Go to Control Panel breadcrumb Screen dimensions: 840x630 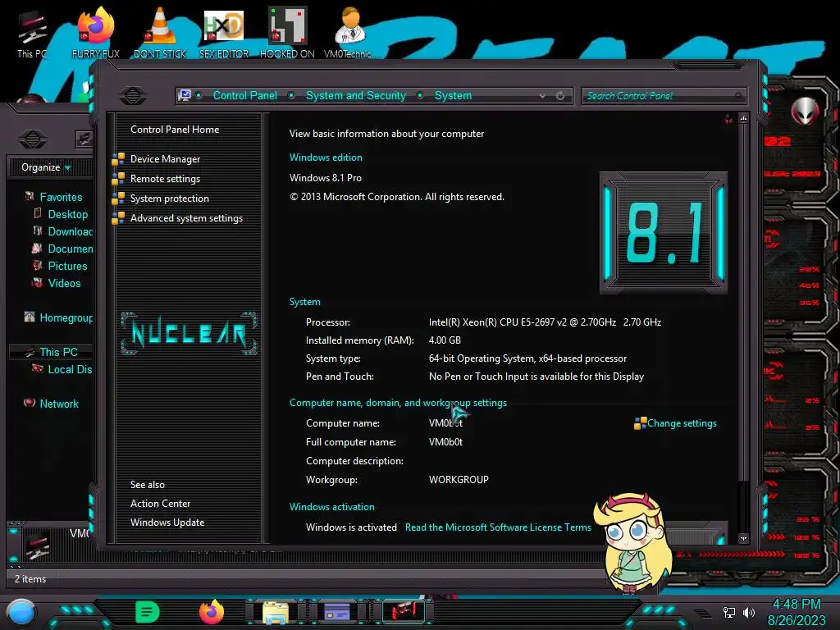(244, 95)
